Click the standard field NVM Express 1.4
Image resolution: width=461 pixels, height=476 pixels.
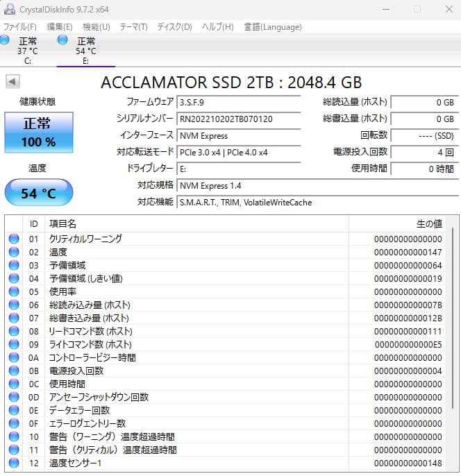point(317,185)
